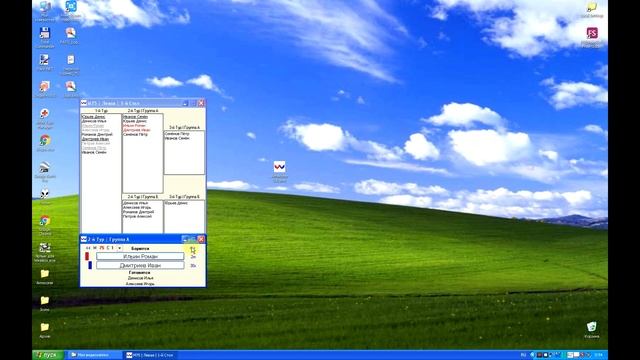Select Романов Дмитрий in the 1-й Тур list
Screen dimensions: 640x360
tap(97, 134)
